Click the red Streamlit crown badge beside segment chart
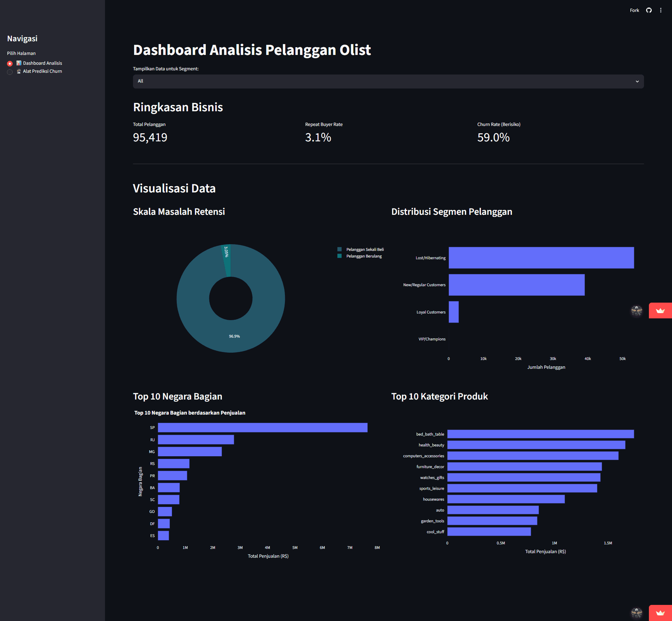This screenshot has height=621, width=672. click(x=660, y=311)
